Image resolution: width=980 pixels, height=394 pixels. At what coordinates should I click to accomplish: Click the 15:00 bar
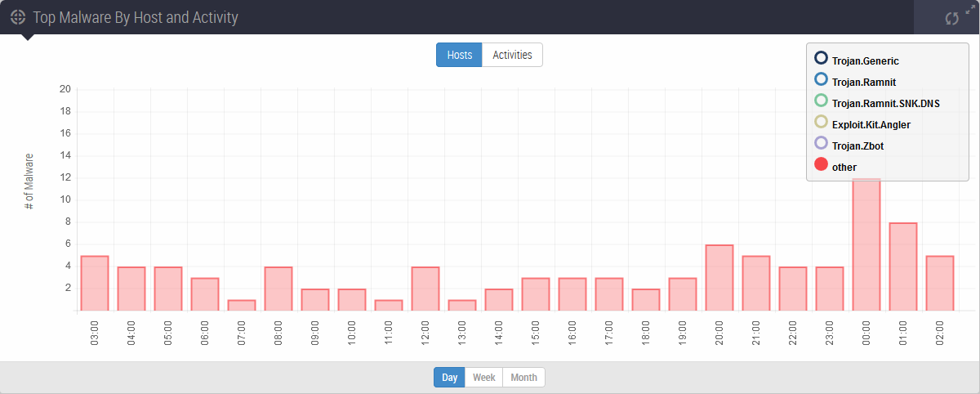click(536, 294)
